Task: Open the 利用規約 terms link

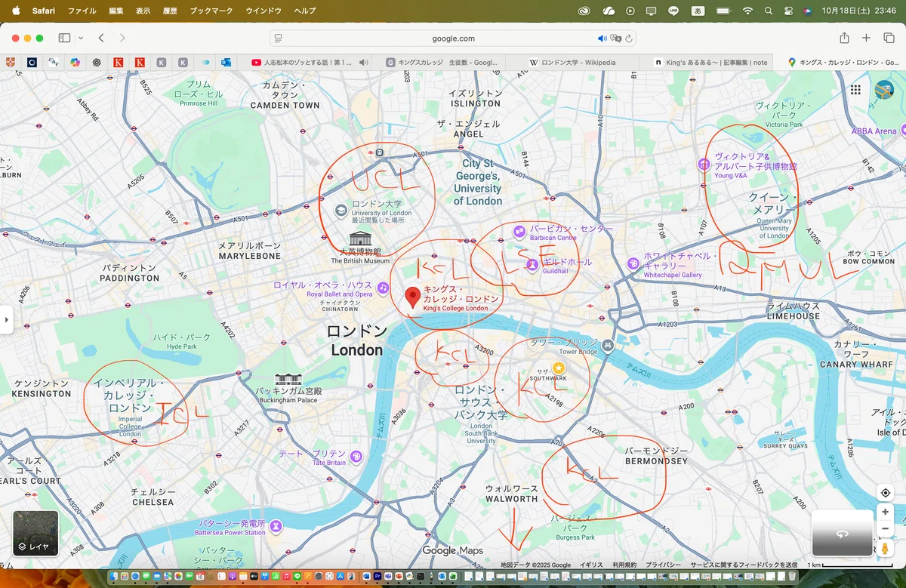Action: [x=624, y=565]
